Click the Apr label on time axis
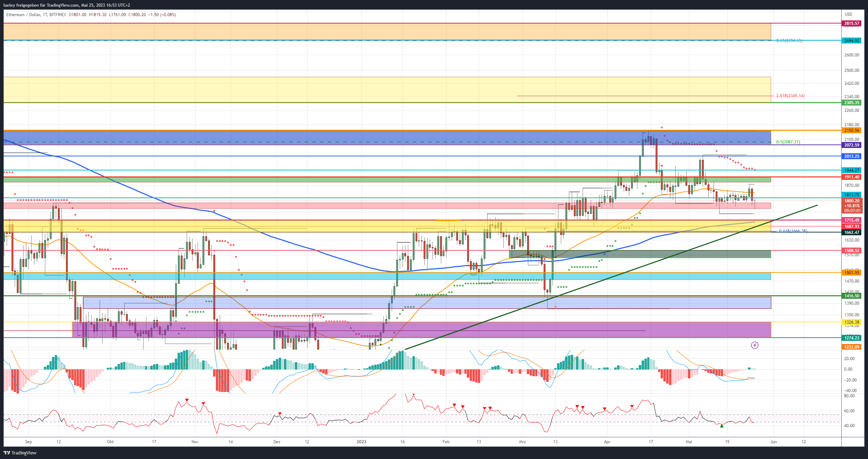This screenshot has height=459, width=868. (x=607, y=442)
